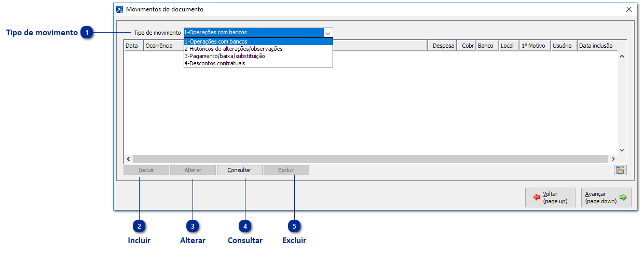Select 4-Descontos contratuais option
Screen dimensions: 644x254
click(258, 63)
